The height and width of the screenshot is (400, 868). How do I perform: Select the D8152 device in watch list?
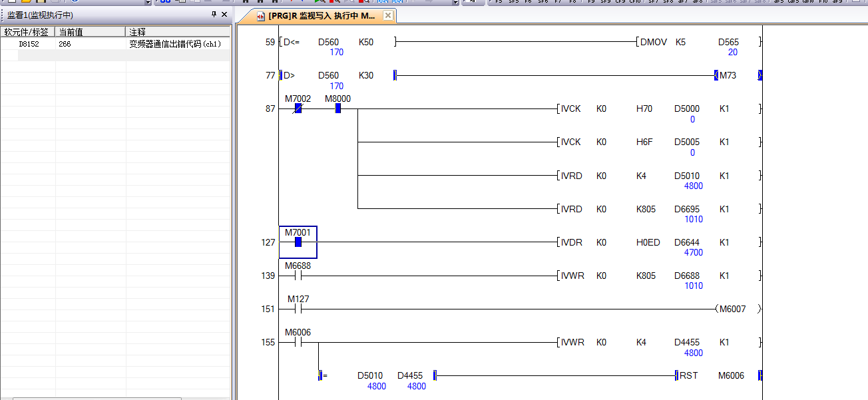29,44
